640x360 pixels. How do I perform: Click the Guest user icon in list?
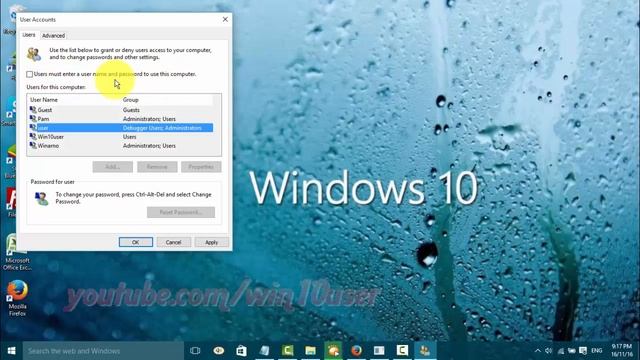tap(33, 109)
